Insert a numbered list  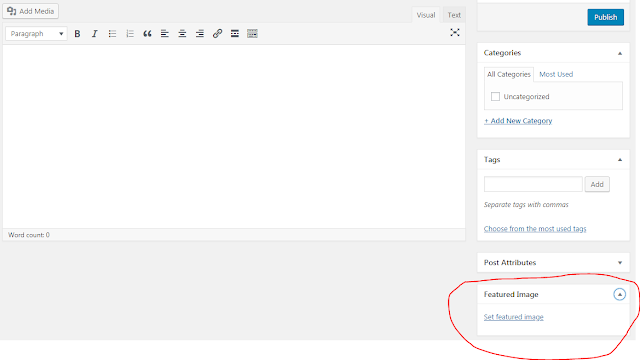click(x=130, y=33)
